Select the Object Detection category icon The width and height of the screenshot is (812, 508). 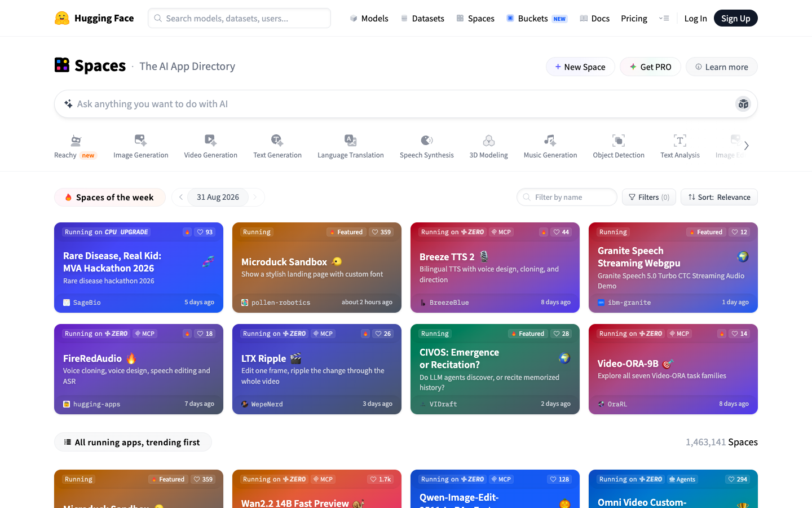click(x=619, y=140)
